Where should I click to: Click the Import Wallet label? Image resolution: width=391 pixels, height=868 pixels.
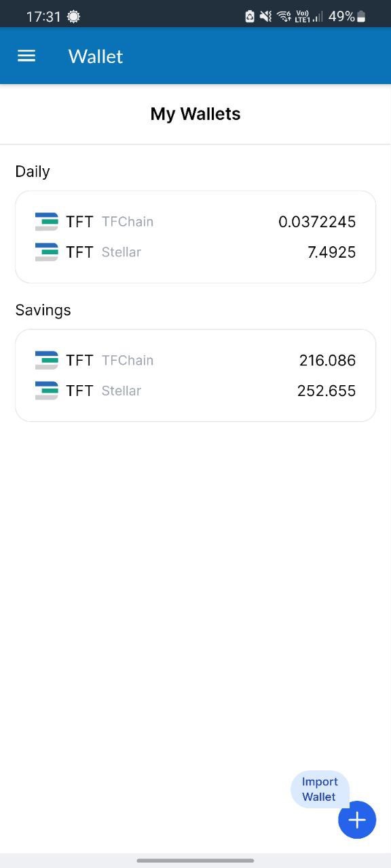(320, 789)
